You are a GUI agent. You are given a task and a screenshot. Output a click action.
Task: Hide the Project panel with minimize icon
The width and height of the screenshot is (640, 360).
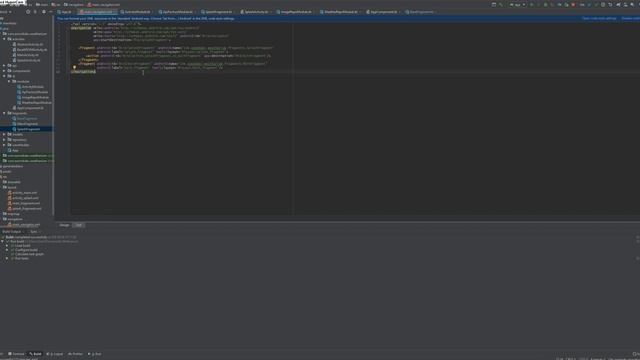tap(51, 12)
